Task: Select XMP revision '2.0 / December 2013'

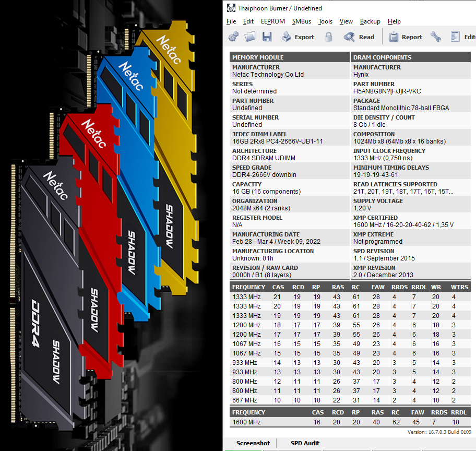Action: pyautogui.click(x=383, y=275)
